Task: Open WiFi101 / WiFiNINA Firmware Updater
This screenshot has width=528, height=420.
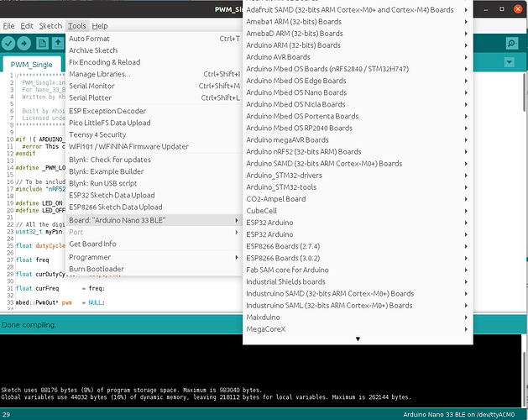Action: pos(154,146)
